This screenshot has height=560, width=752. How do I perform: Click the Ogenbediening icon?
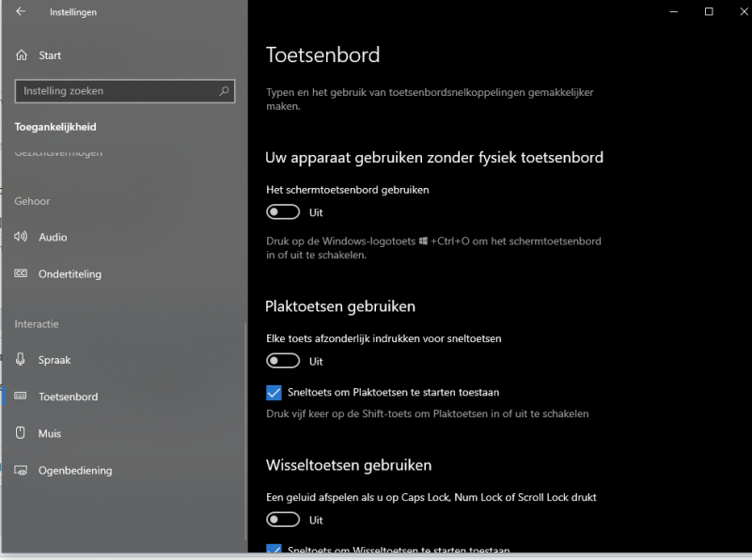(21, 471)
